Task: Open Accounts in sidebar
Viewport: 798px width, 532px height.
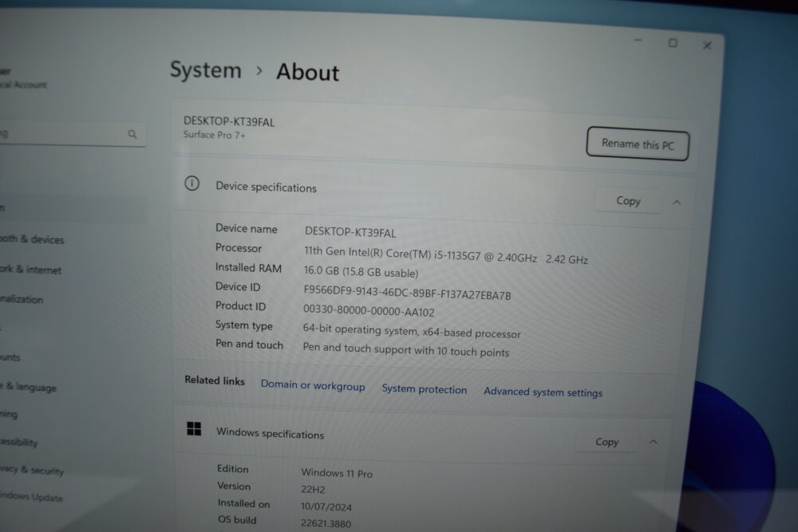Action: [x=10, y=357]
